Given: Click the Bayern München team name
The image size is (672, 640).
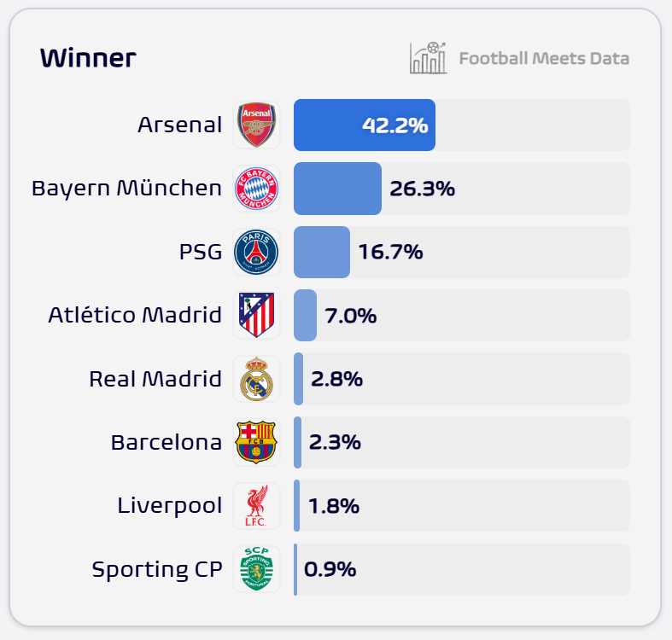Looking at the screenshot, I should [x=126, y=189].
